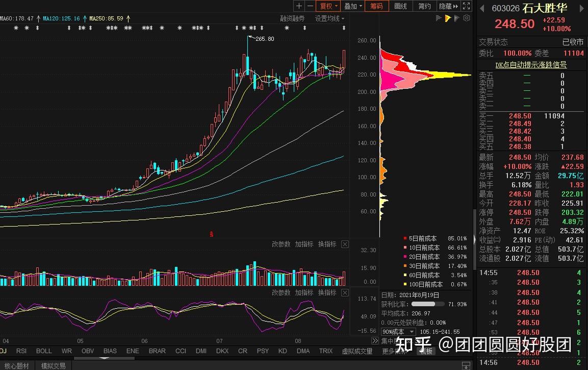Open the 叠加 overlay dropdown
The width and height of the screenshot is (588, 370).
coord(353,6)
